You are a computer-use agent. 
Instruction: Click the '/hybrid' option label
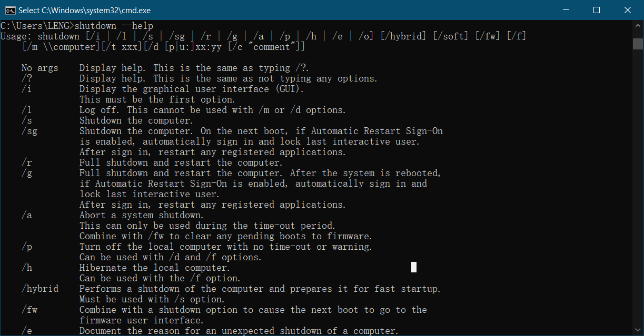click(40, 289)
